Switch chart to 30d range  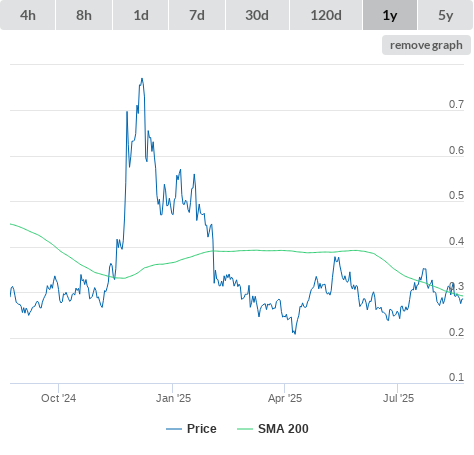coord(257,15)
